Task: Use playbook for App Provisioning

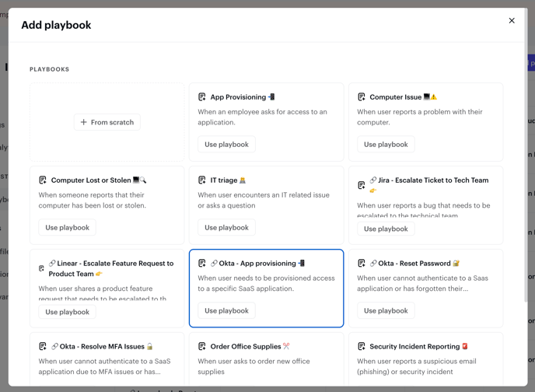Action: (x=226, y=145)
